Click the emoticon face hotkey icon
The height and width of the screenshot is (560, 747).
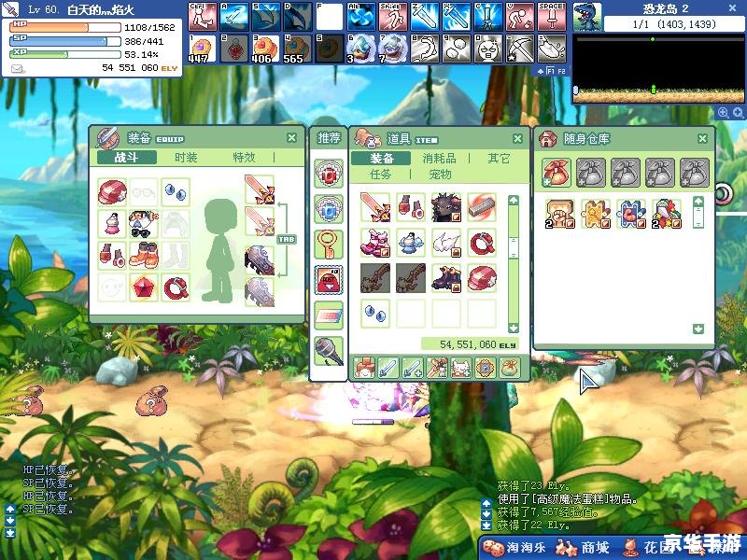(x=488, y=49)
